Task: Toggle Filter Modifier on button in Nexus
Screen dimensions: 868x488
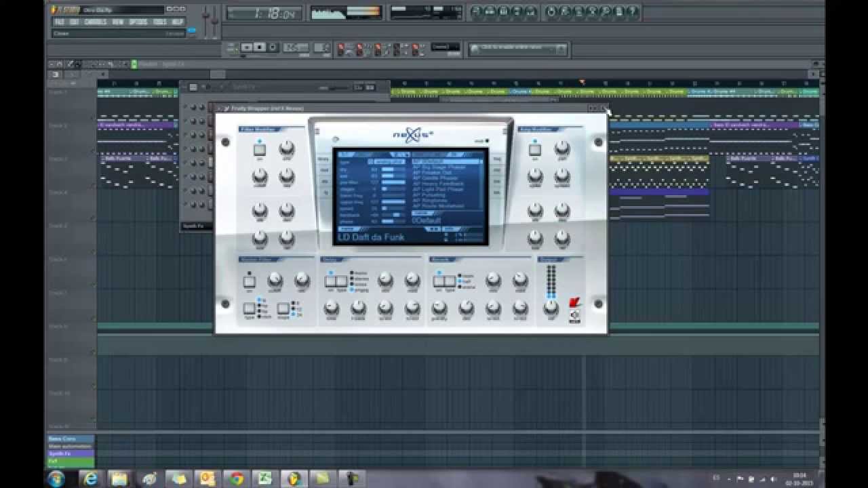Action: [260, 149]
